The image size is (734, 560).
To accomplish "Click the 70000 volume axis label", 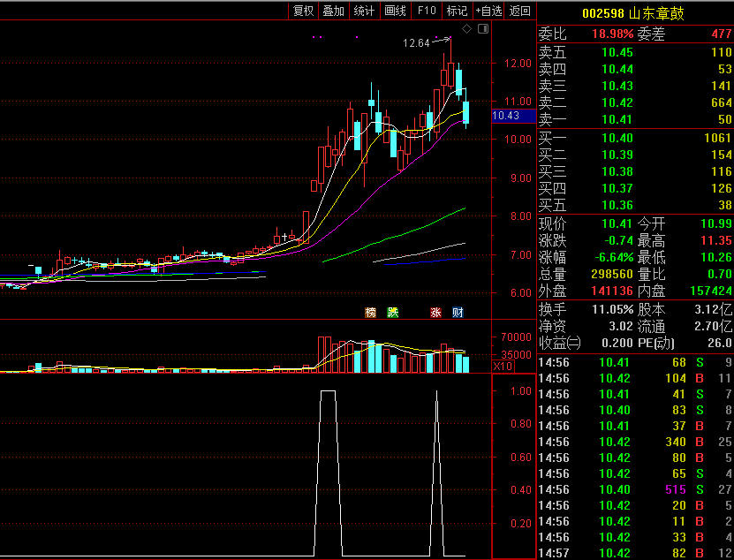I will click(516, 337).
